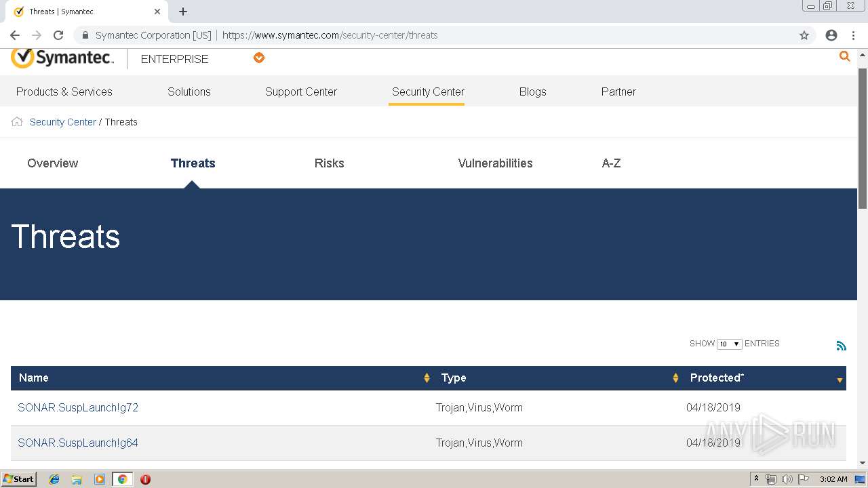This screenshot has height=488, width=868.
Task: Open a new browser tab
Action: click(183, 12)
